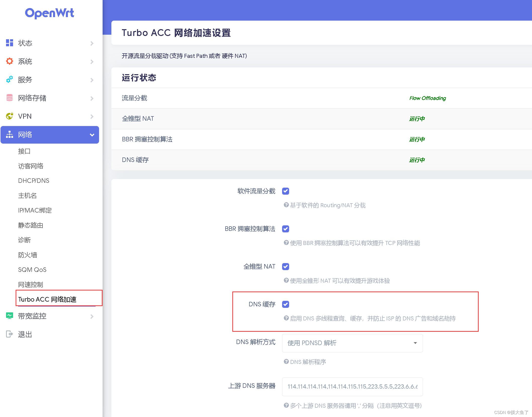532x417 pixels.
Task: Click 运行中 status in 全锥型 NAT row
Action: (x=417, y=119)
